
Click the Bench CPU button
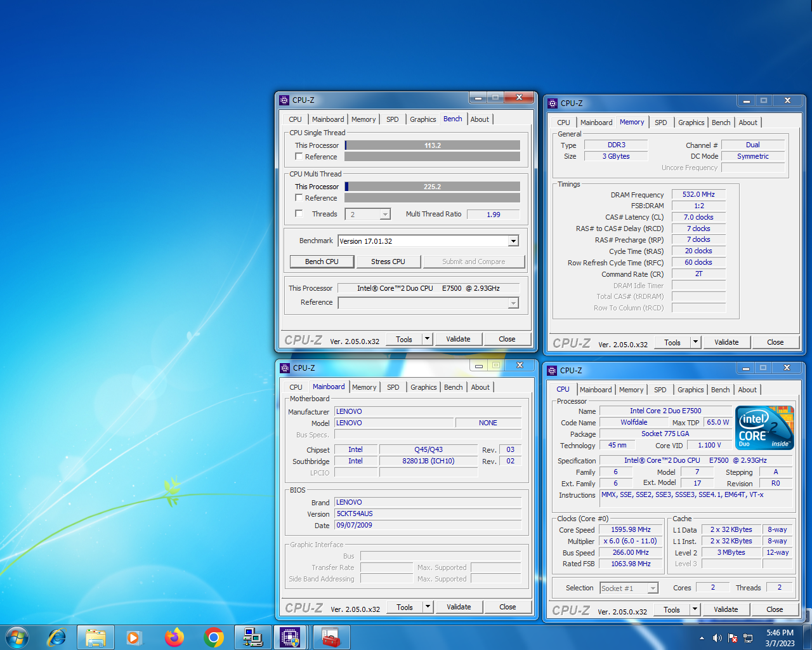pos(322,262)
